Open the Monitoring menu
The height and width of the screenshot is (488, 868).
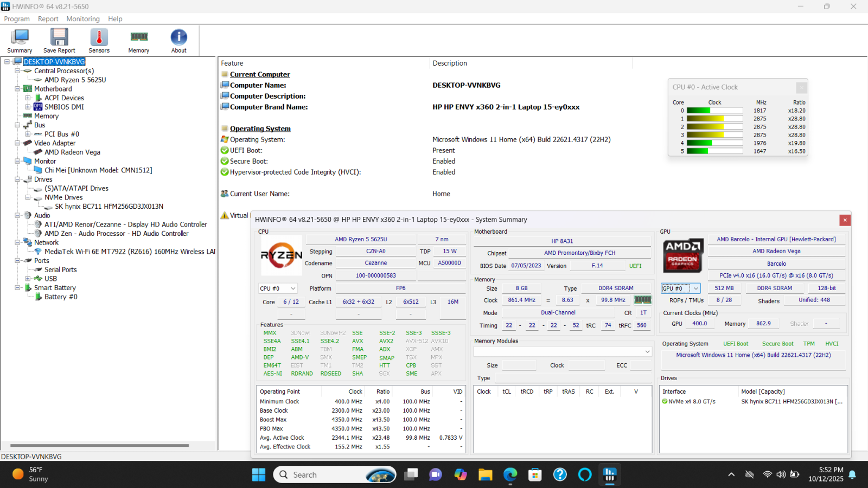click(x=83, y=19)
